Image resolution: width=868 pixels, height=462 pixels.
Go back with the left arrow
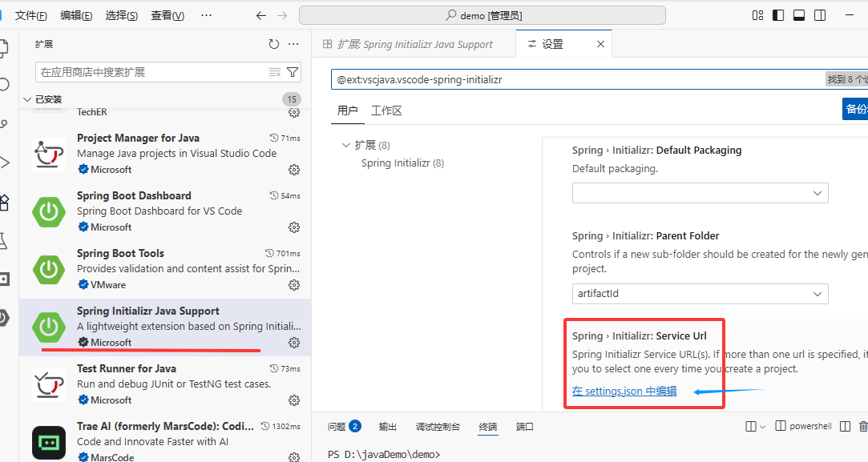261,15
